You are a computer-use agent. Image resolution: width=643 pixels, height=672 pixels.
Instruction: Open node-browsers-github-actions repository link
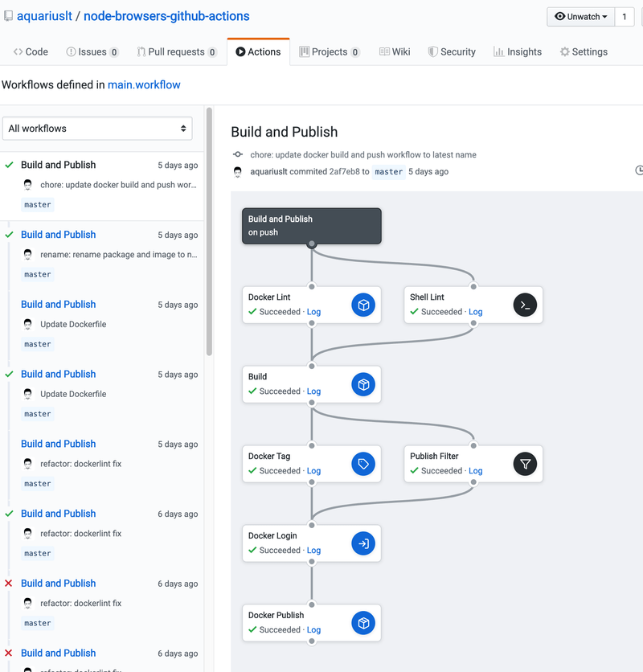pyautogui.click(x=166, y=16)
